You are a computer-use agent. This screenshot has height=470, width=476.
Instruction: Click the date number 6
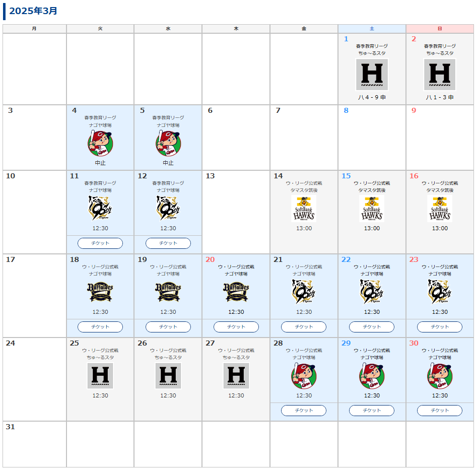[210, 110]
